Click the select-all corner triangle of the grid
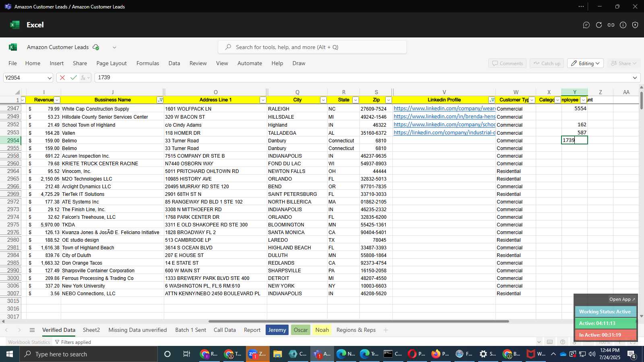Screen dimensions: 644x362 17,92
